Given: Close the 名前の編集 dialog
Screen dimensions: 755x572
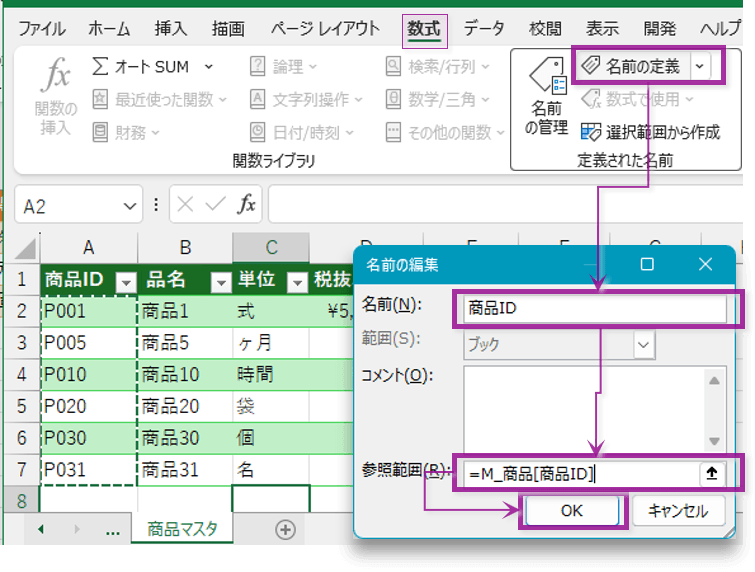Looking at the screenshot, I should 705,264.
